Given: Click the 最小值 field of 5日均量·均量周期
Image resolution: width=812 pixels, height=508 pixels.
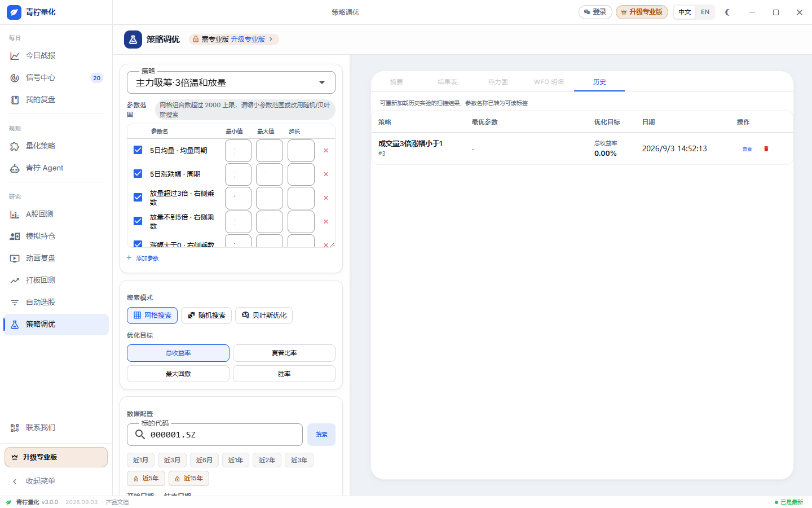Looking at the screenshot, I should pos(238,151).
